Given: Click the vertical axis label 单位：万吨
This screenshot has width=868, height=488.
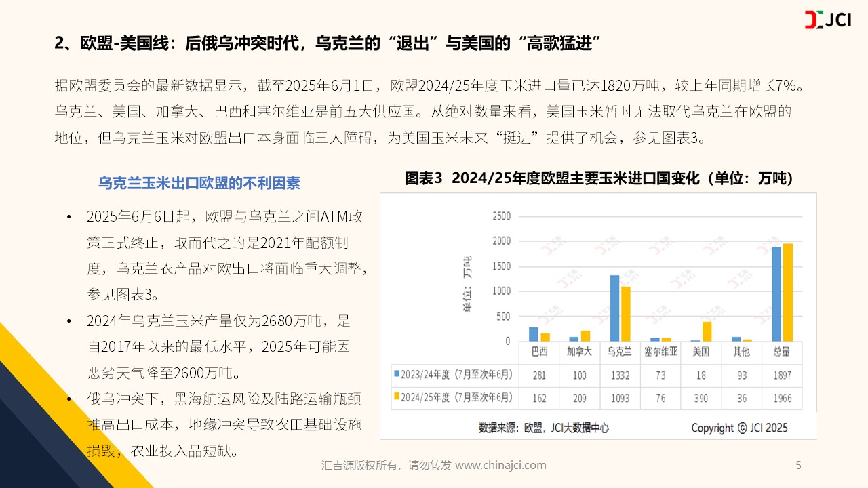Looking at the screenshot, I should 467,285.
